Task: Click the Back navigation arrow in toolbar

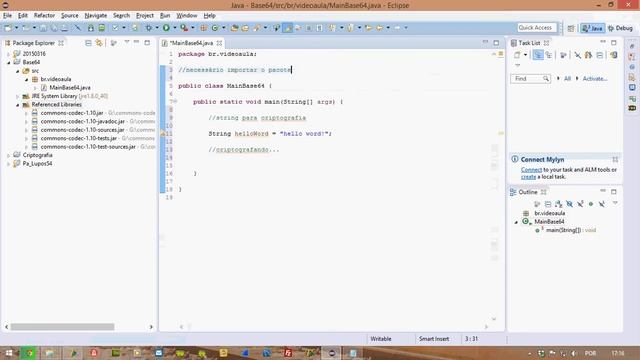Action: [x=380, y=28]
